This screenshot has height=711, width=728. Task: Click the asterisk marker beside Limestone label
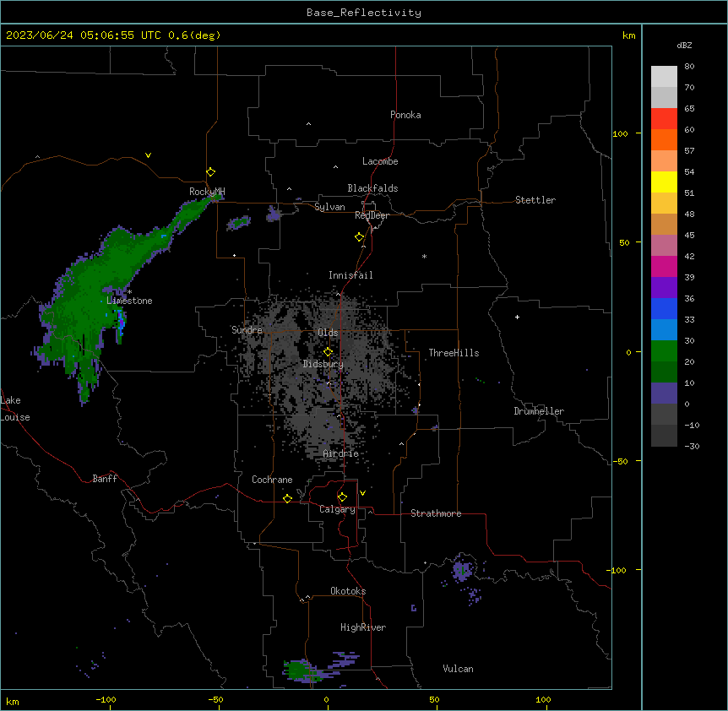(130, 292)
